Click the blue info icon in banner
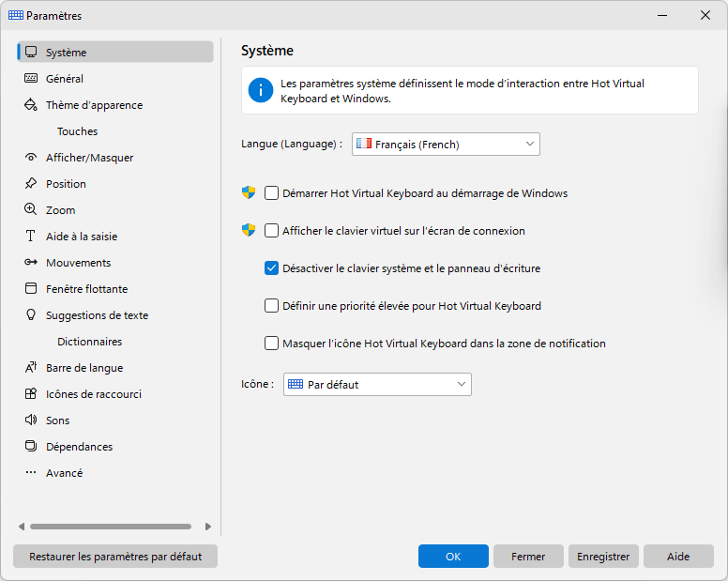728x581 pixels. tap(261, 90)
